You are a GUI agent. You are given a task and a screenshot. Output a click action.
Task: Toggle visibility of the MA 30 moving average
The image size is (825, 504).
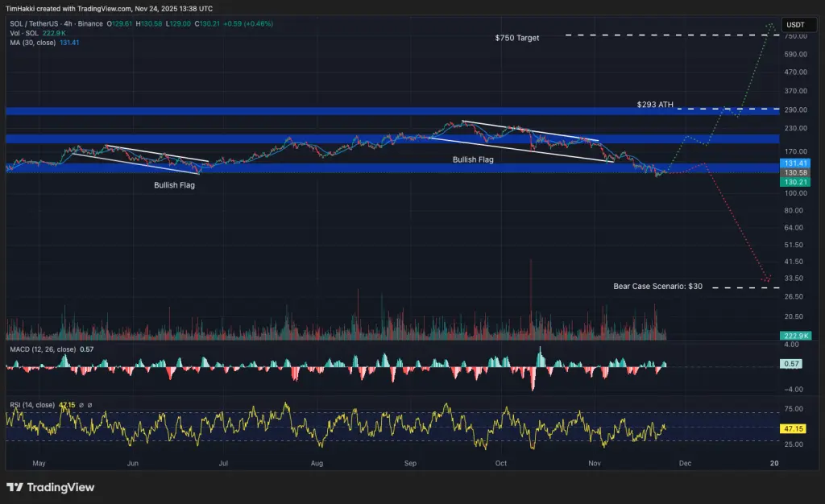69,43
